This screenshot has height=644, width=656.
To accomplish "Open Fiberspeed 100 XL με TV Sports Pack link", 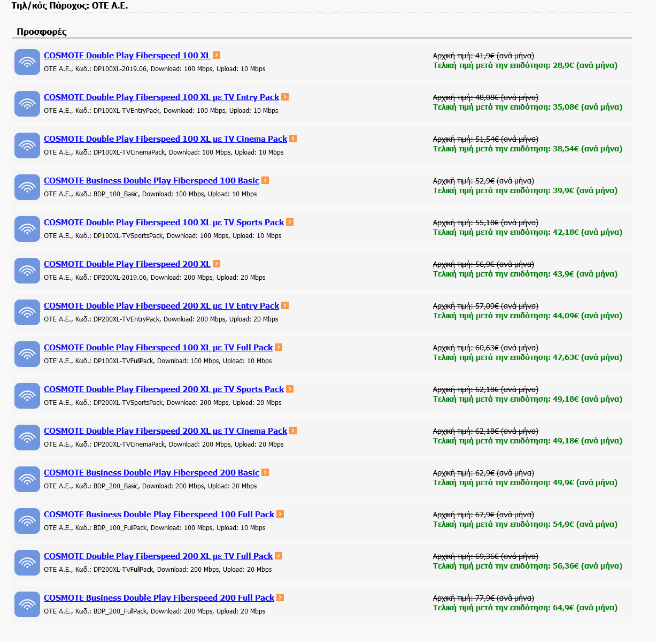I will (x=164, y=223).
